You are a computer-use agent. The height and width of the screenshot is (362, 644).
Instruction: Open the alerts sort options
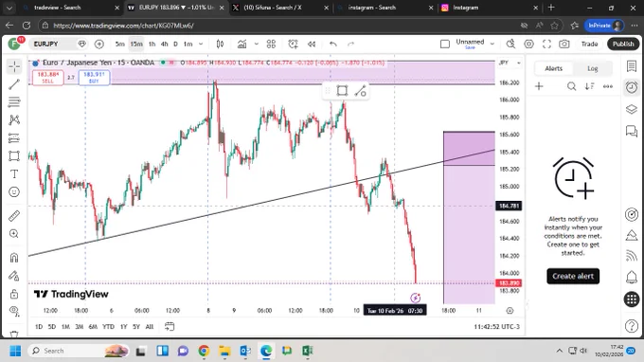589,86
